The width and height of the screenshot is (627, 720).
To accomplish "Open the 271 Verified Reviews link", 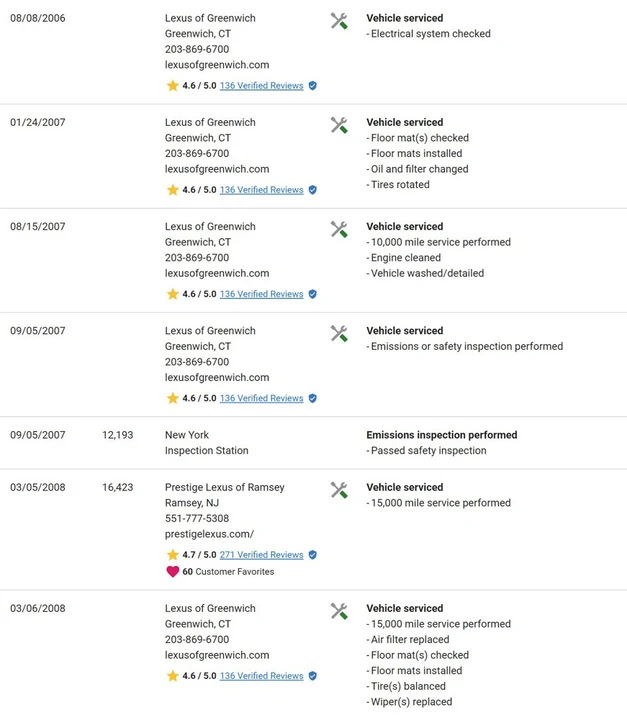I will [261, 555].
